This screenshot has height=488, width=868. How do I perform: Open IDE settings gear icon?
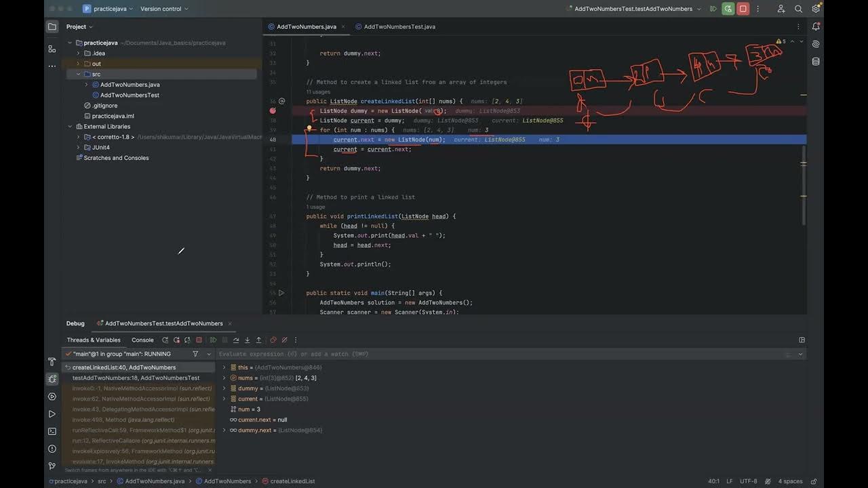[x=816, y=9]
